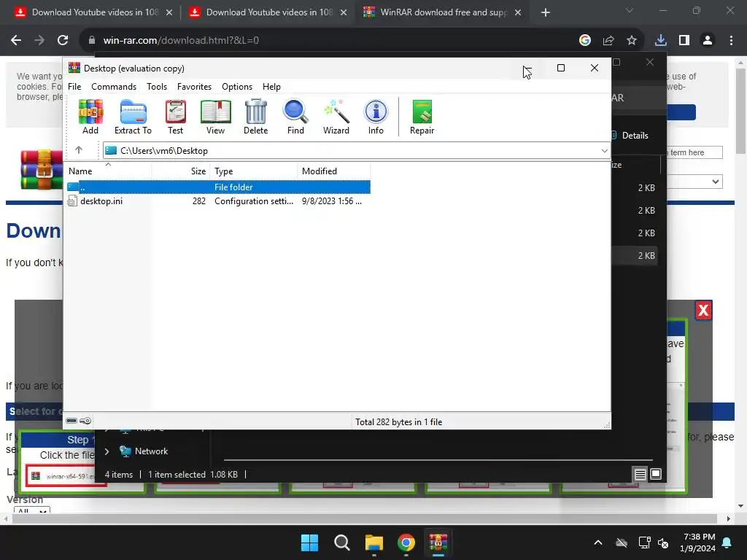Open the Favorites menu
The width and height of the screenshot is (747, 560).
[x=194, y=87]
